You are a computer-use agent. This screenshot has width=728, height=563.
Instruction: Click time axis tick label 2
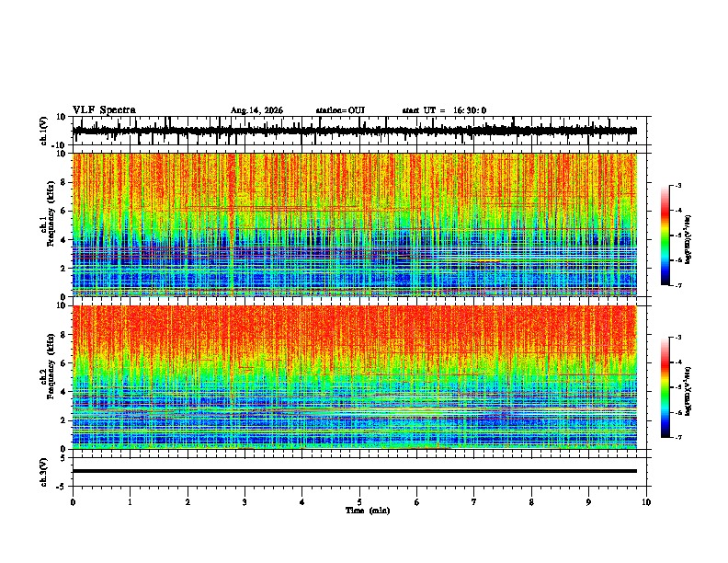188,501
